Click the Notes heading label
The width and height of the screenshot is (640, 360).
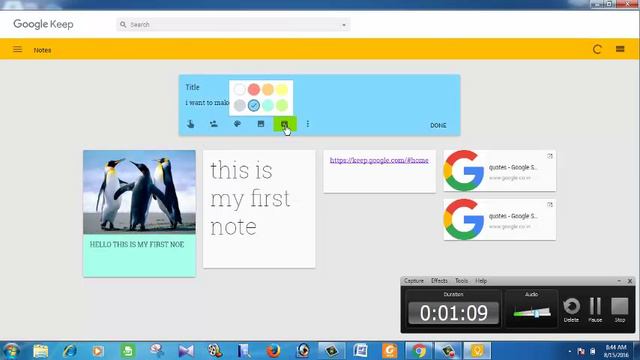tap(42, 50)
